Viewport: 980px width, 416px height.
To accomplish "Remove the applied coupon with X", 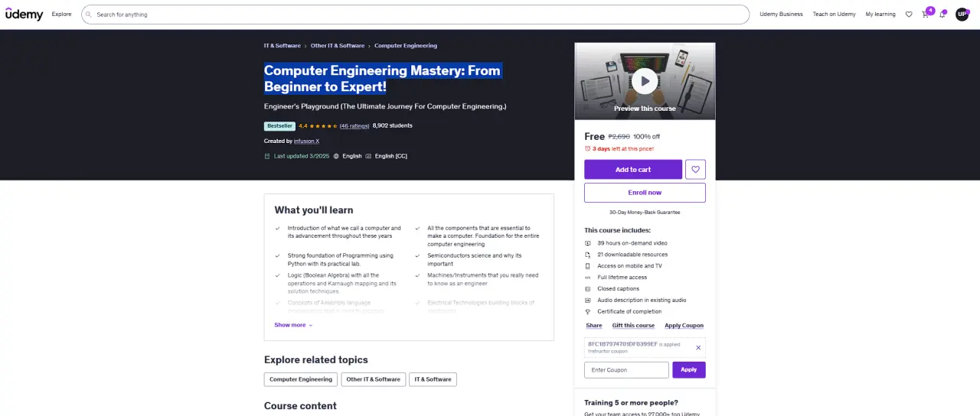I will [x=698, y=348].
